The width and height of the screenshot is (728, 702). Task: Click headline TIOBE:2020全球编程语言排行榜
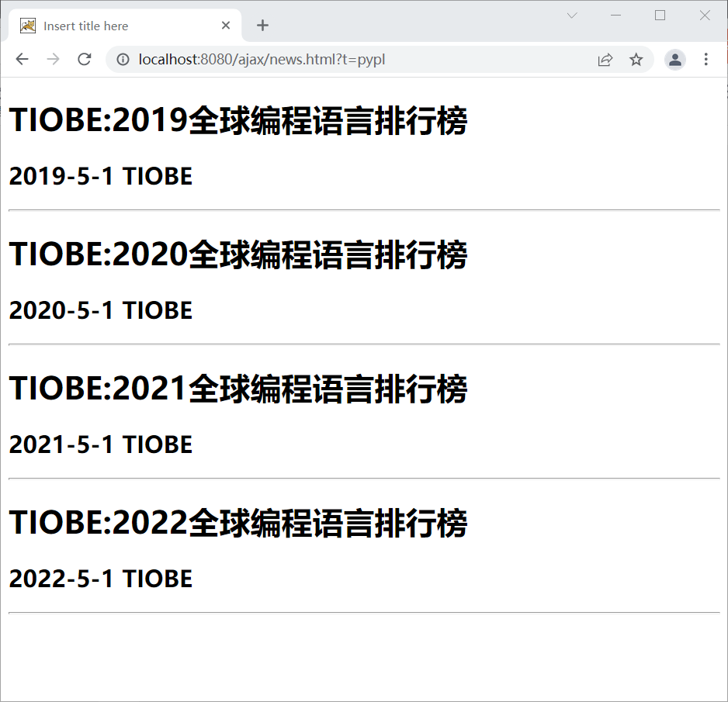tap(237, 254)
